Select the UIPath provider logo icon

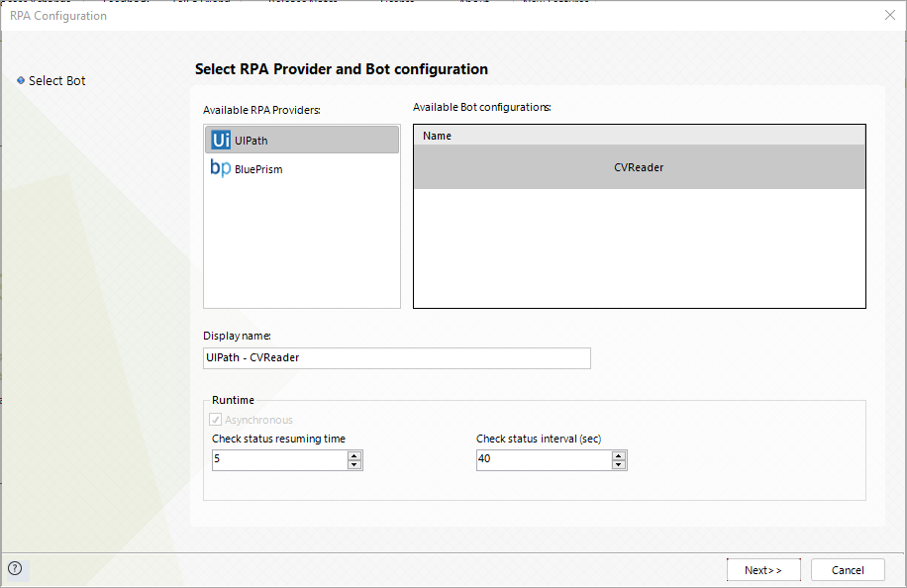(x=221, y=140)
